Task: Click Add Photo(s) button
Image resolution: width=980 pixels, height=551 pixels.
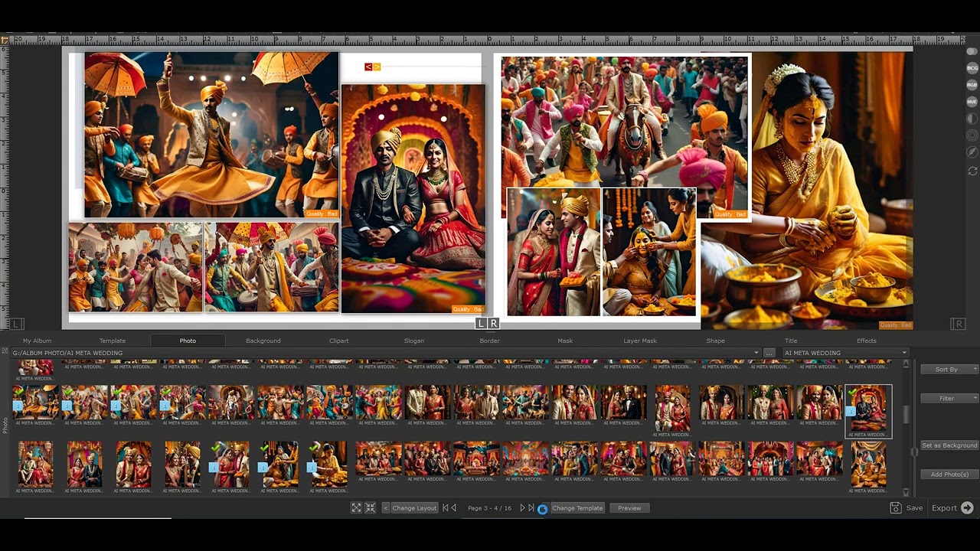Action: [949, 474]
